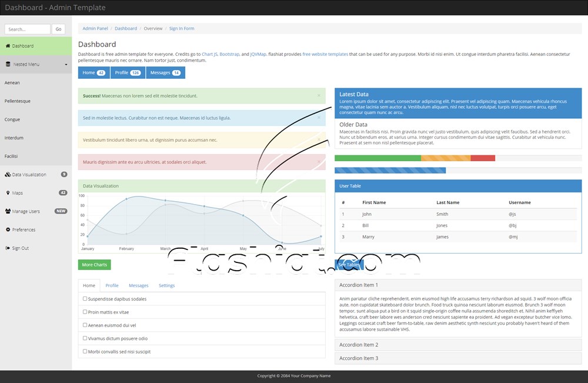Click the @bj username cell
This screenshot has height=383, width=588.
[512, 225]
